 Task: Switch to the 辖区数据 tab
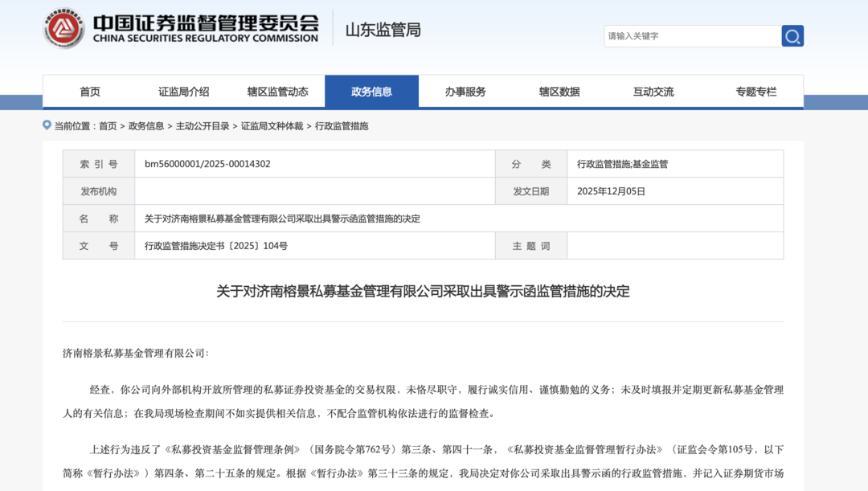click(559, 92)
